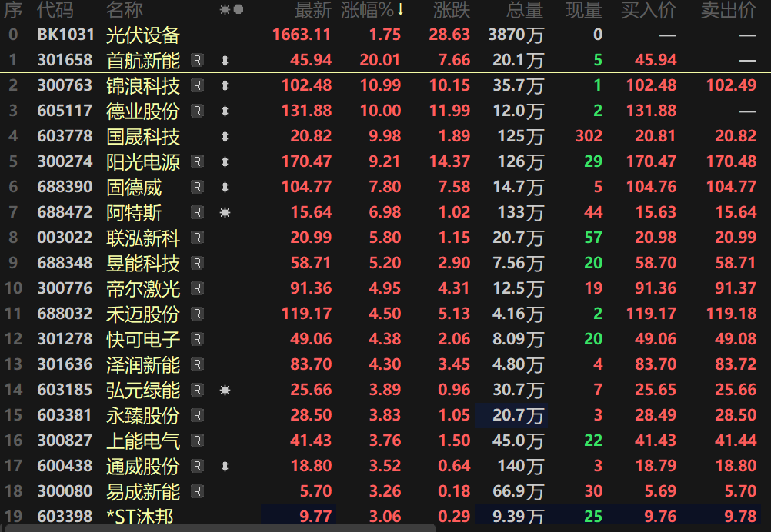Click the R badge beside 联泓新科
The image size is (771, 532).
tap(197, 238)
